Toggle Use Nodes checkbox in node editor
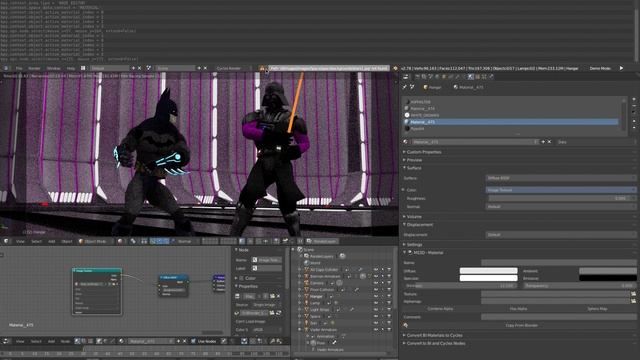The width and height of the screenshot is (640, 360). [193, 341]
